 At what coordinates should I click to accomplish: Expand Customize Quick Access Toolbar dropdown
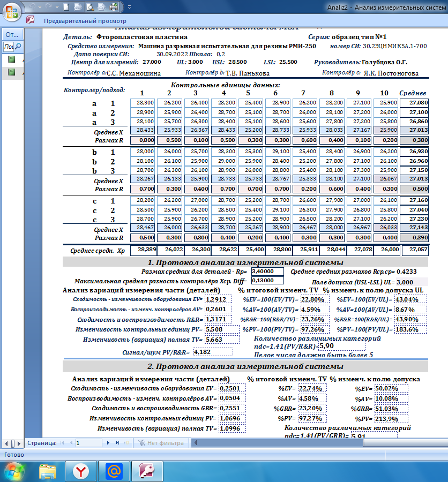tap(129, 7)
